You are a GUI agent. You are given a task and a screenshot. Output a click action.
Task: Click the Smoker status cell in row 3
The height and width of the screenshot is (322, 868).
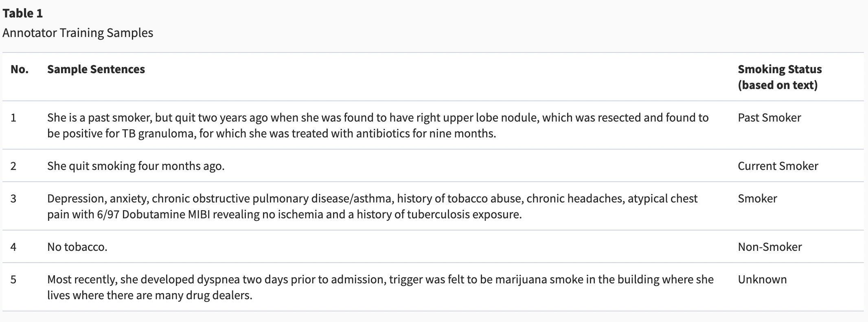(757, 198)
